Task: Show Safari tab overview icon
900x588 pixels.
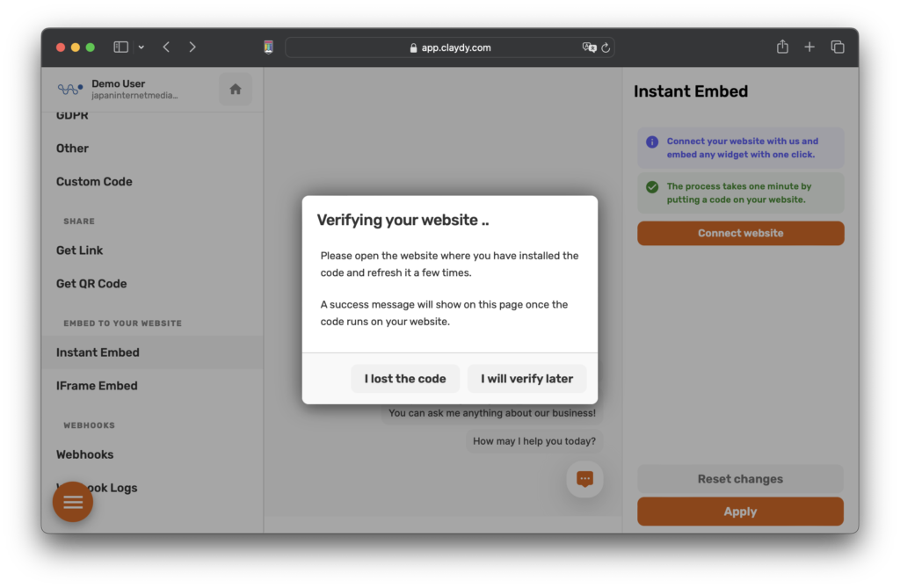Action: 837,47
